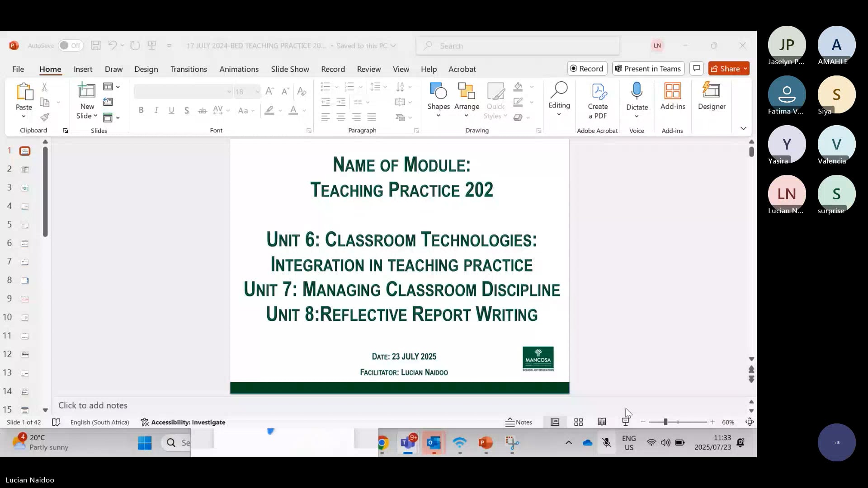
Task: Open the Transitions ribbon tab
Action: 189,69
